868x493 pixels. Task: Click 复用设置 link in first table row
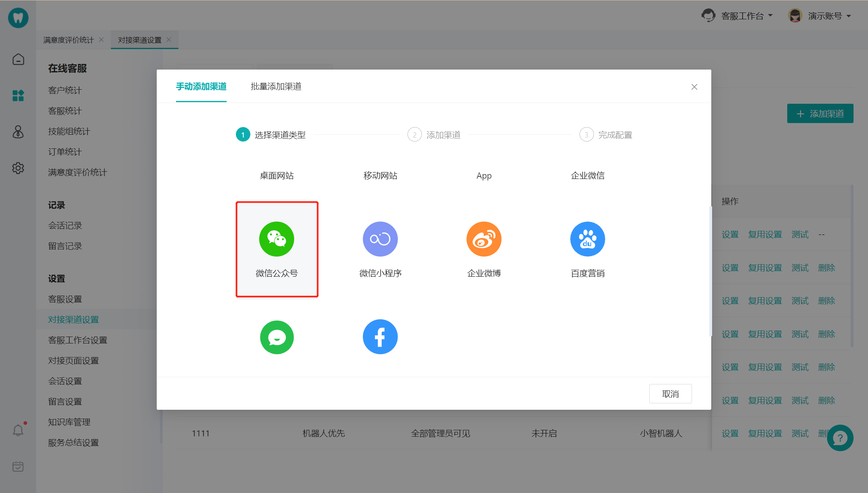[765, 234]
